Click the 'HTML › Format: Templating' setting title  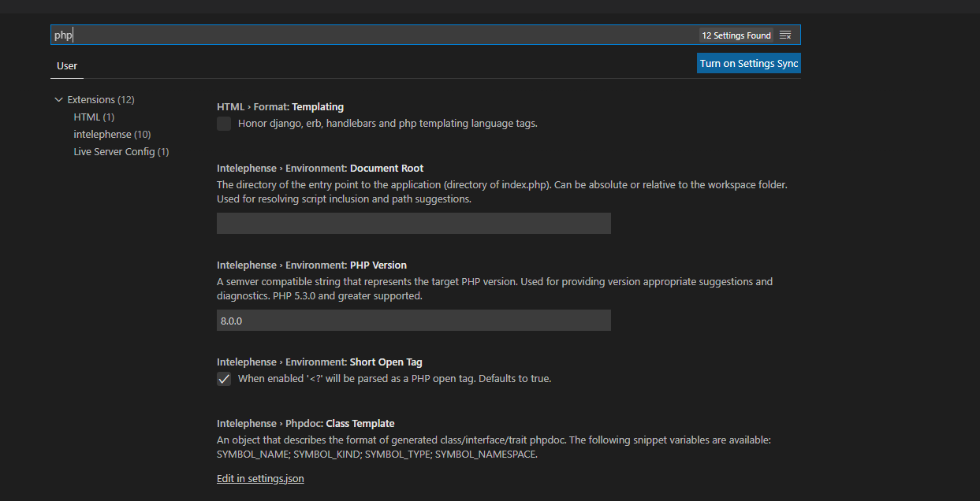[280, 106]
